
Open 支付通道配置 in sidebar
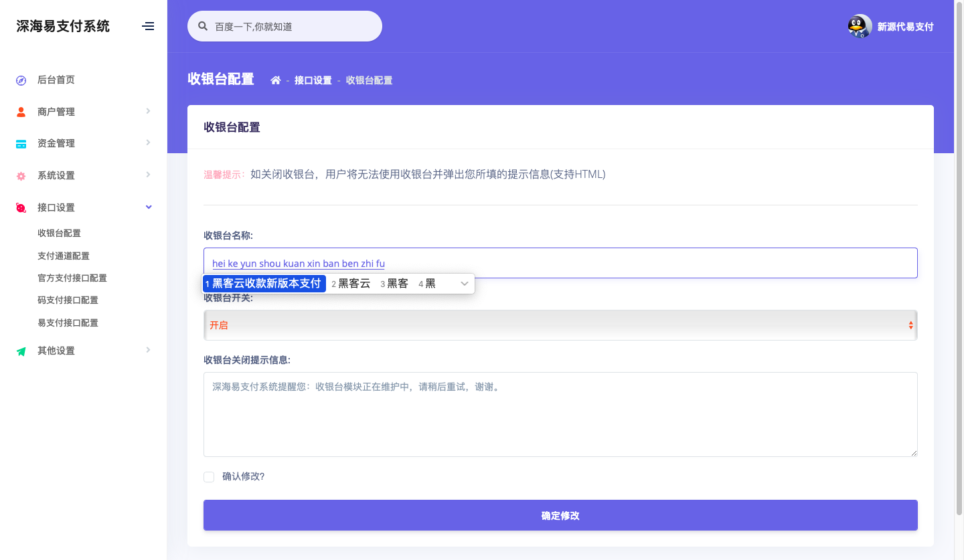(64, 256)
